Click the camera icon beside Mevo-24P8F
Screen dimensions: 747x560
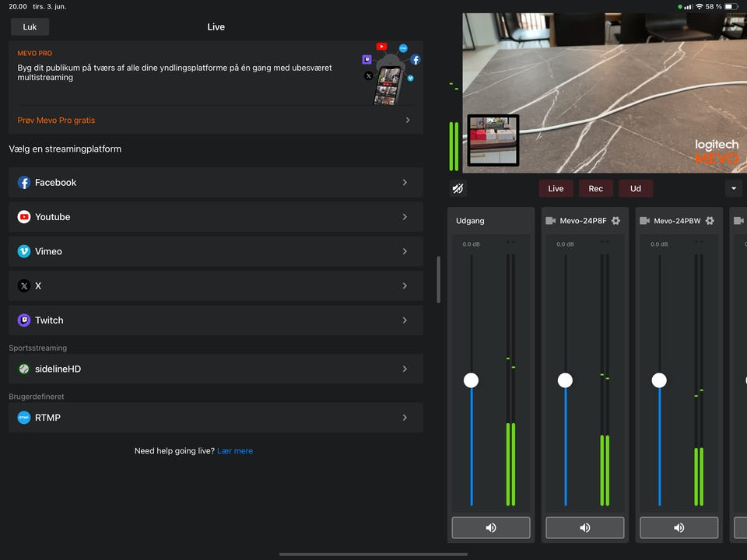point(550,221)
